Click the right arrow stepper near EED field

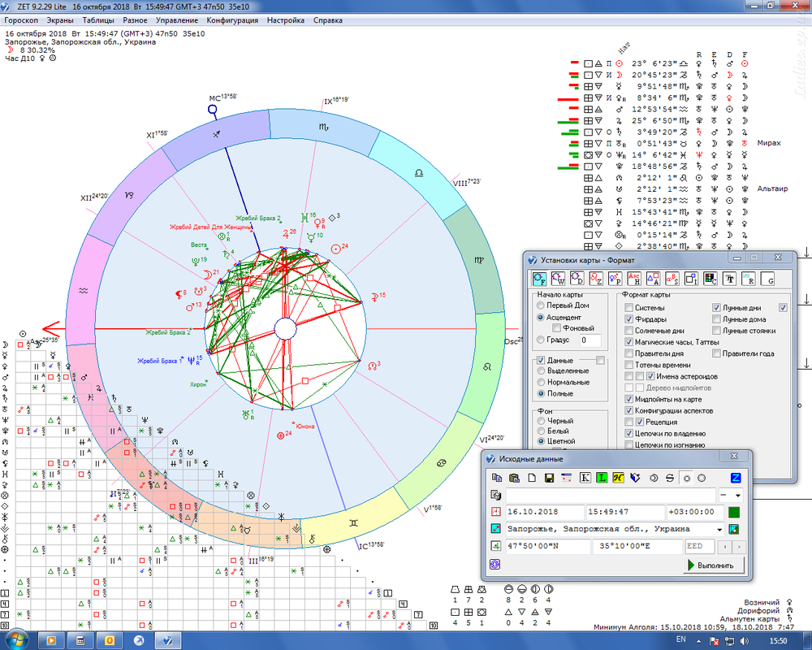click(x=739, y=546)
